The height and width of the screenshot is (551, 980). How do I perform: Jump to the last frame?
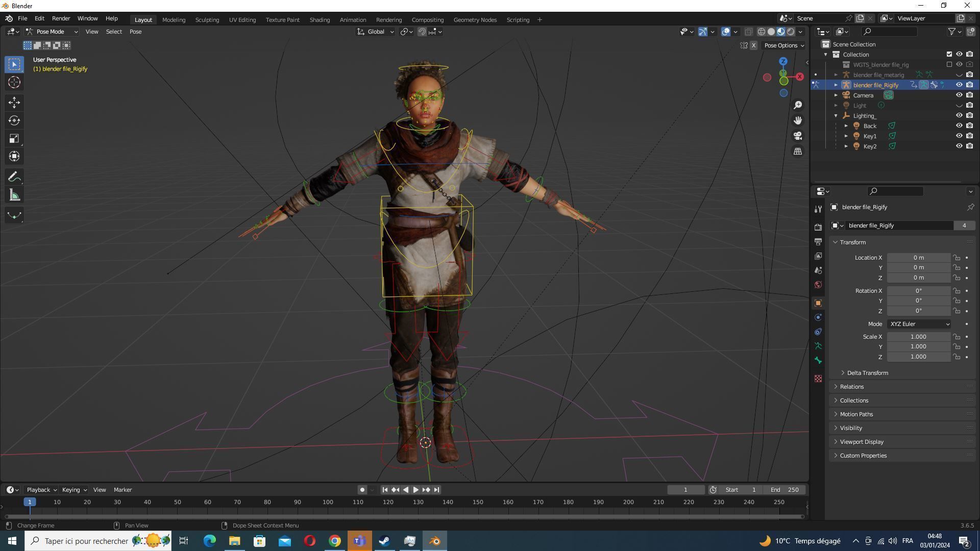(436, 490)
